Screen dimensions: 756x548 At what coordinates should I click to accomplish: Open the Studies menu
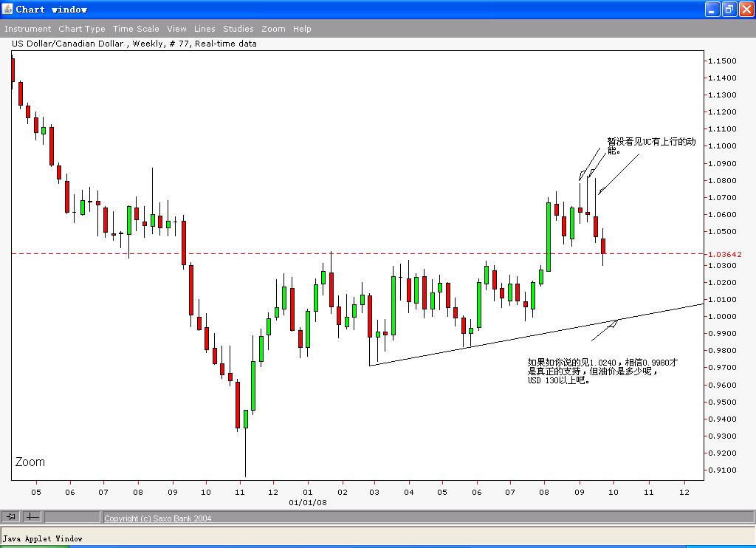[x=238, y=29]
